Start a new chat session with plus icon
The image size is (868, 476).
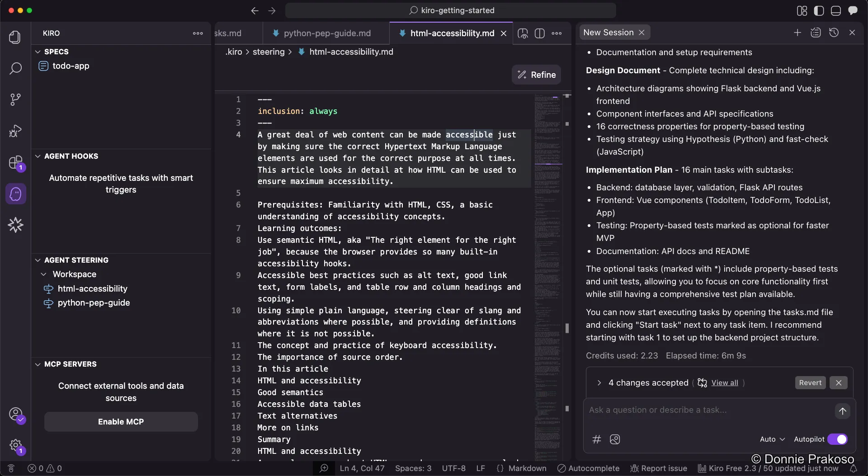click(797, 33)
